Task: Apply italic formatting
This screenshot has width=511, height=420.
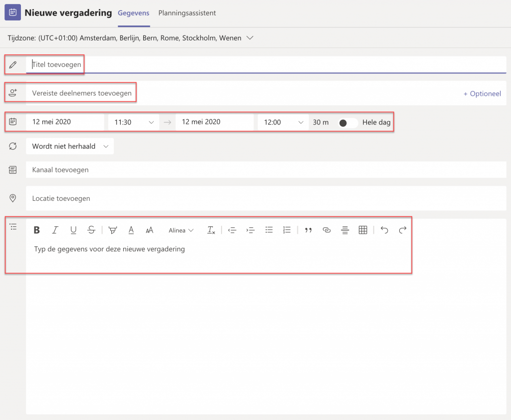Action: tap(55, 230)
